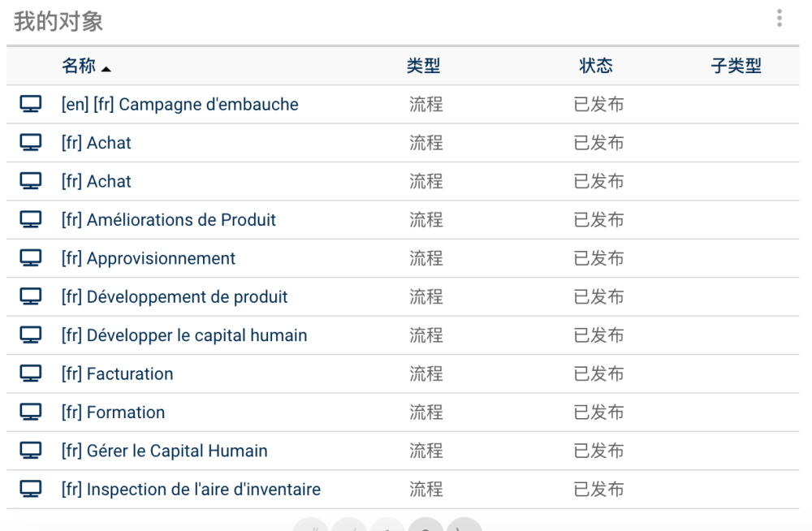Image resolution: width=812 pixels, height=531 pixels.
Task: Sort by the 类型 column header
Action: (x=423, y=67)
